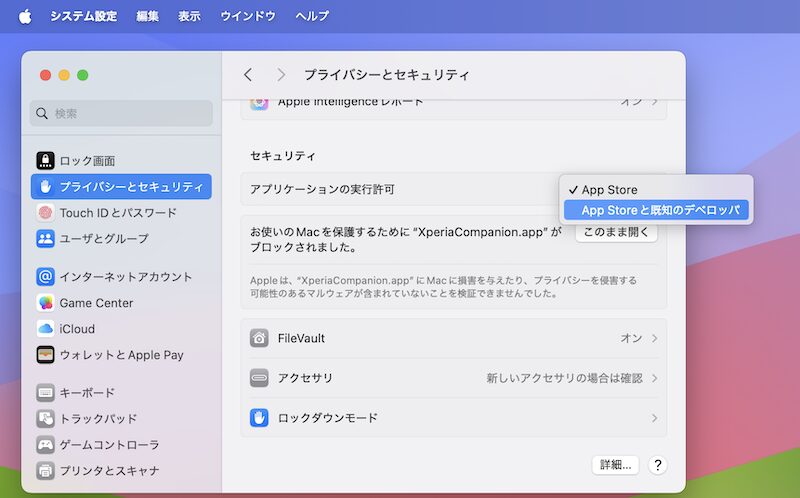
Task: Choose App Store と既知のデベロッパ option
Action: click(660, 210)
